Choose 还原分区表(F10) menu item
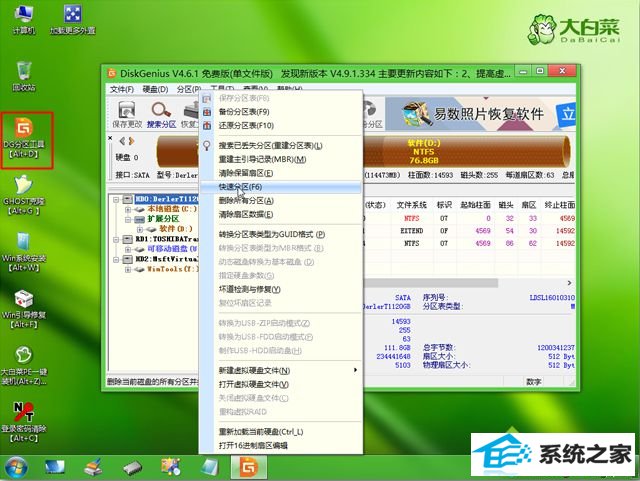 (281, 126)
